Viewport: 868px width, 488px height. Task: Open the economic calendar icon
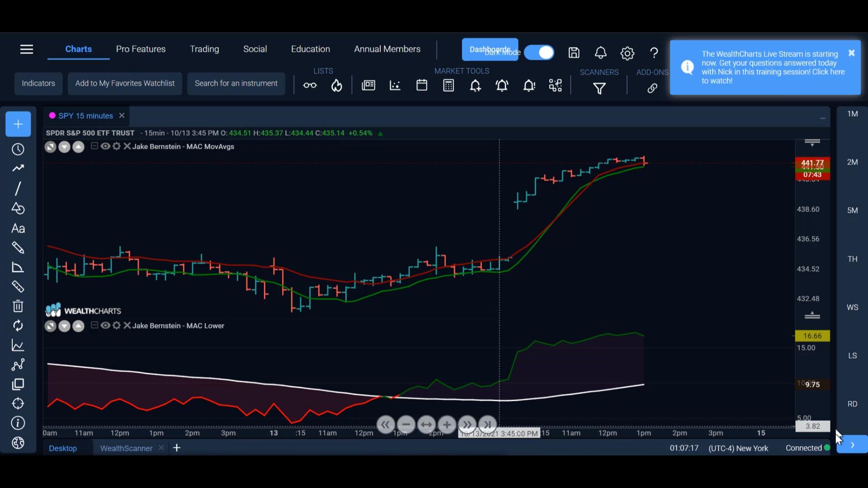pos(422,85)
